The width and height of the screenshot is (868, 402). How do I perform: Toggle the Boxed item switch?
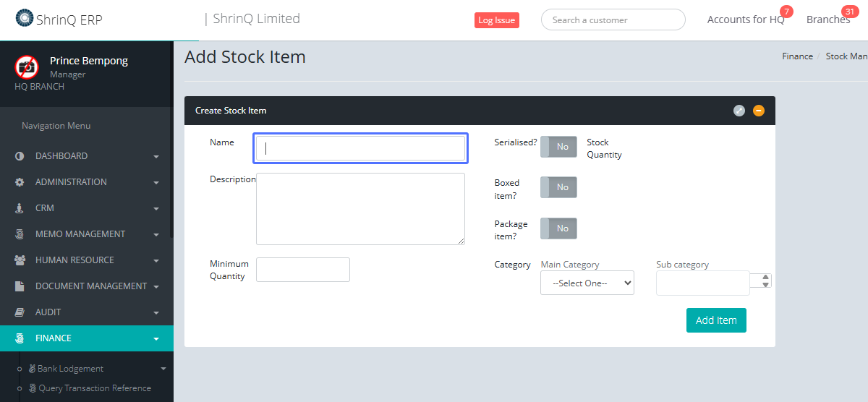point(558,187)
